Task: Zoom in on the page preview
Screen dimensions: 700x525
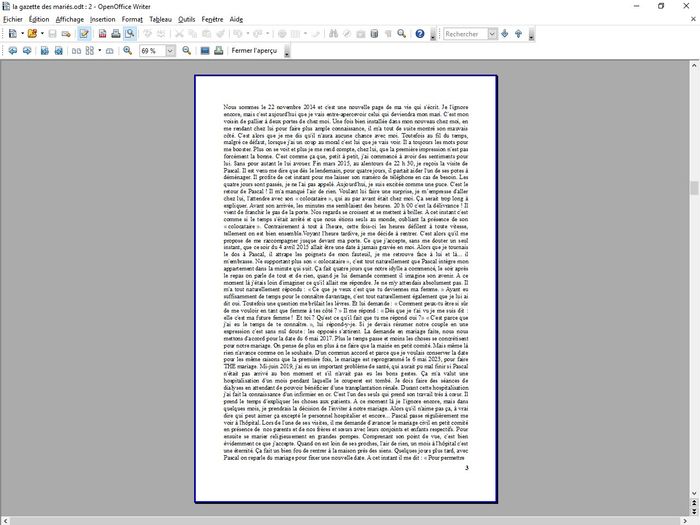Action: click(x=127, y=51)
